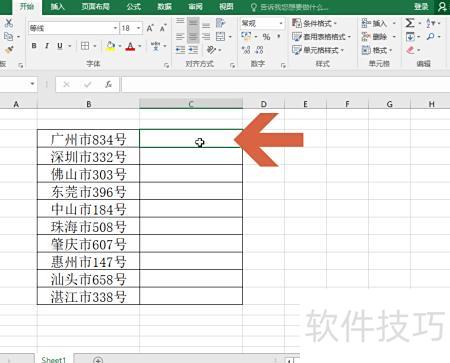Click inside the formula bar
450x363 pixels.
[x=286, y=85]
